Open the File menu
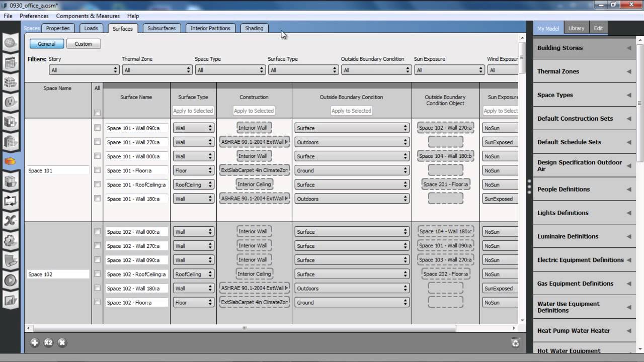 (x=8, y=16)
